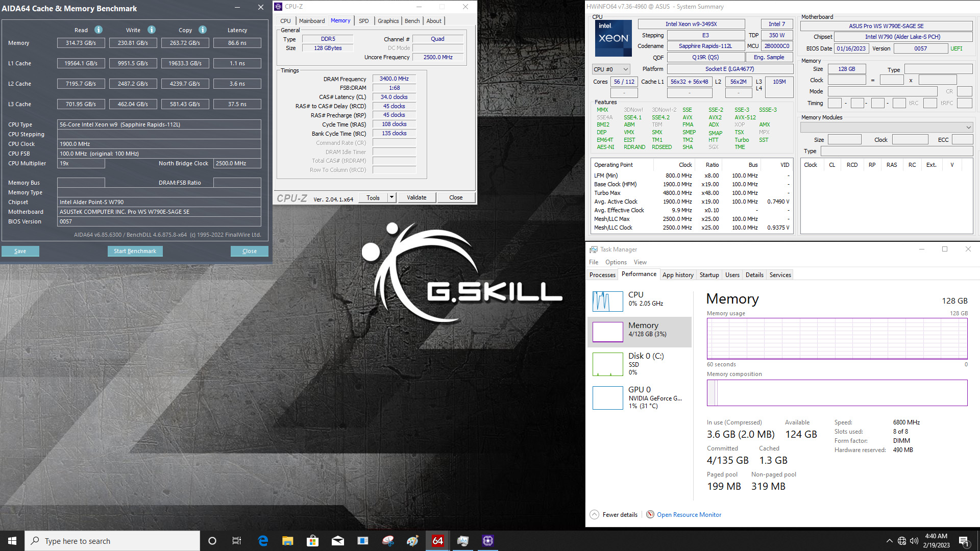Image resolution: width=980 pixels, height=551 pixels.
Task: Switch to CPU-Z taskbar icon
Action: (x=488, y=541)
